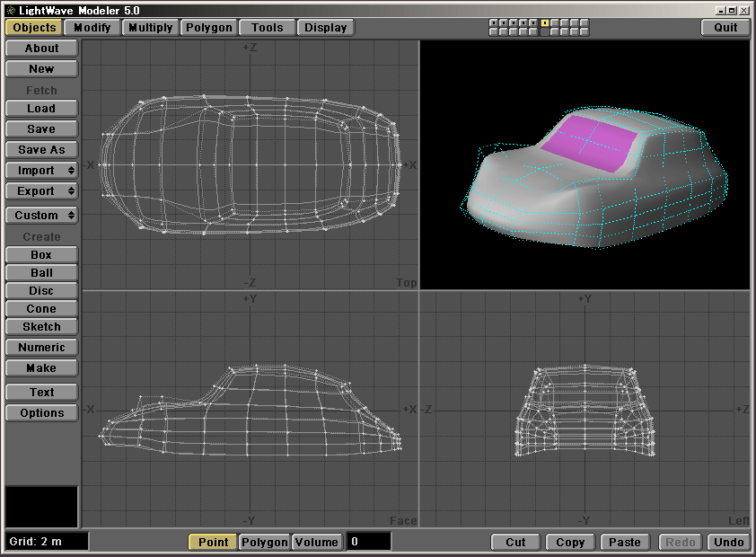Open the Display tab
The width and height of the screenshot is (756, 557).
click(325, 27)
